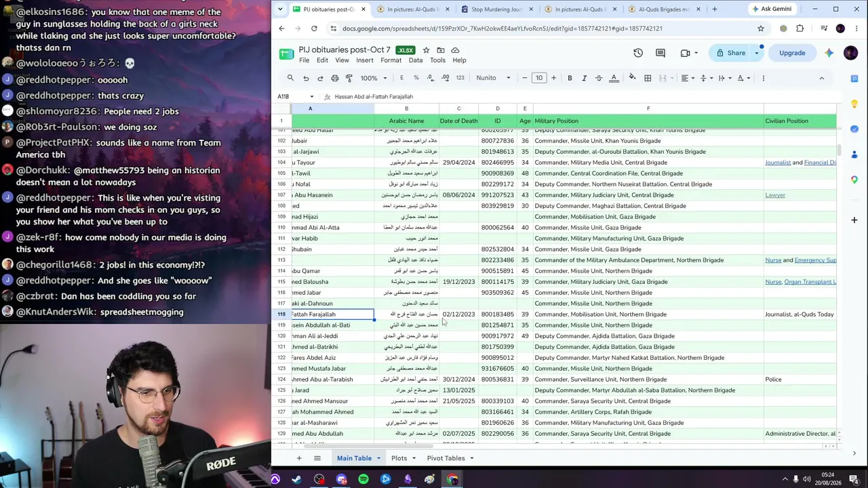Bookmark this page with the star icon
868x488 pixels.
pos(761,28)
